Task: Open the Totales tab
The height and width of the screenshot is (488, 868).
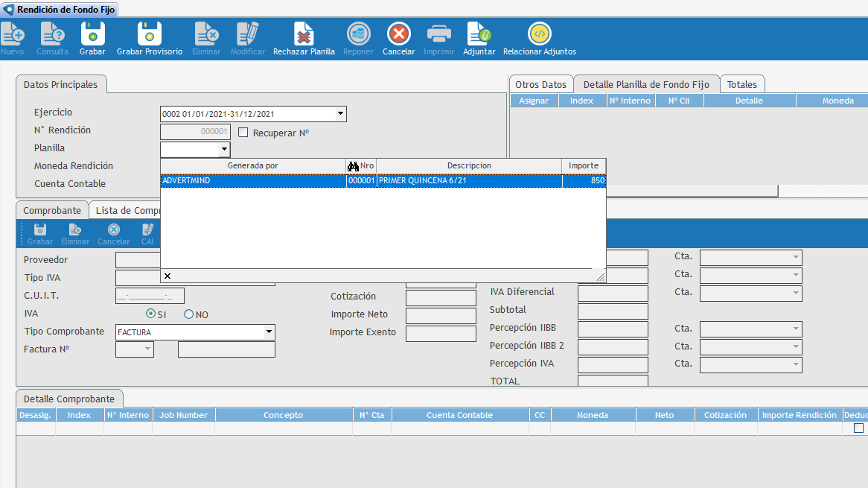Action: [741, 84]
